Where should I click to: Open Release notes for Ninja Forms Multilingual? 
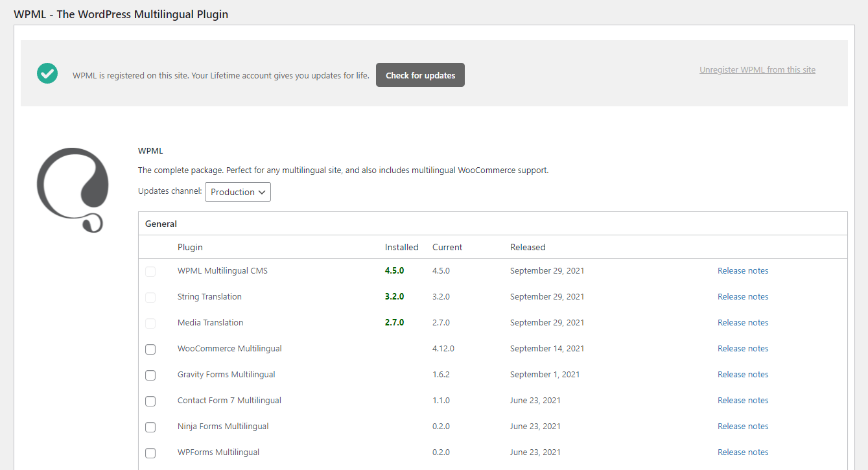click(x=743, y=427)
